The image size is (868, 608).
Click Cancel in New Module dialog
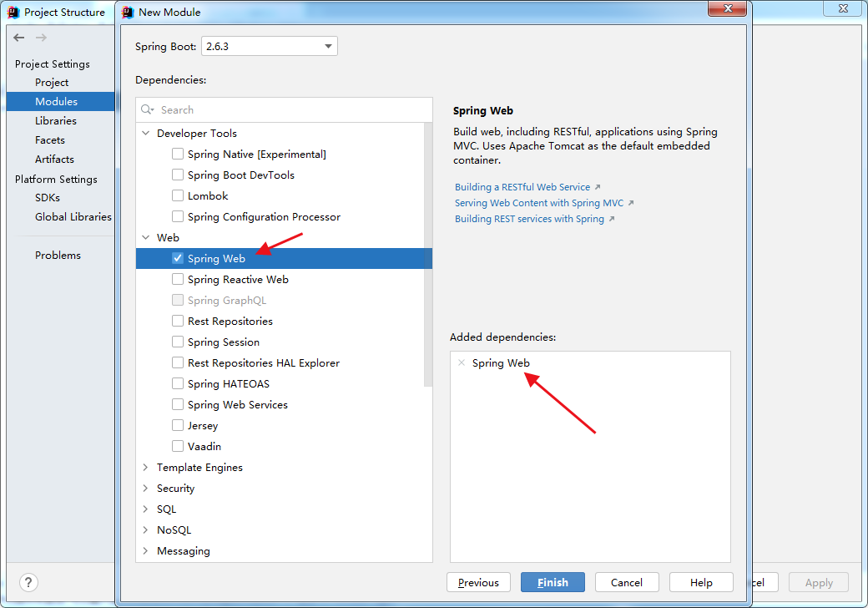click(627, 582)
